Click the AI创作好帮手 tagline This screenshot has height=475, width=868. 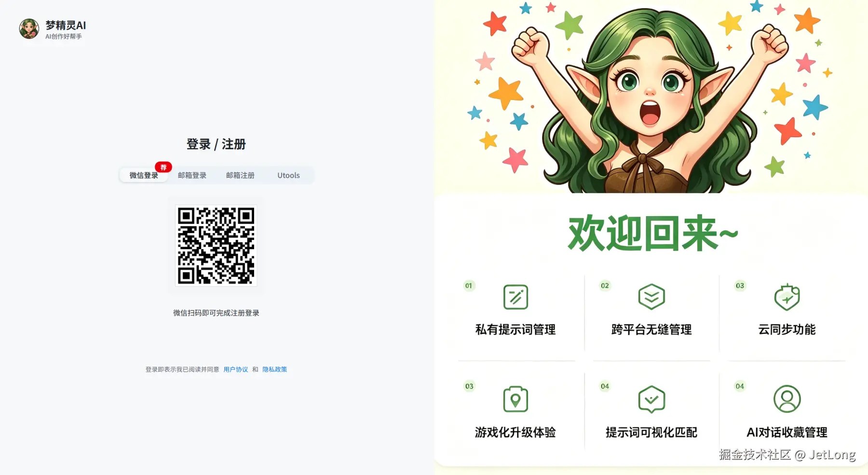64,36
